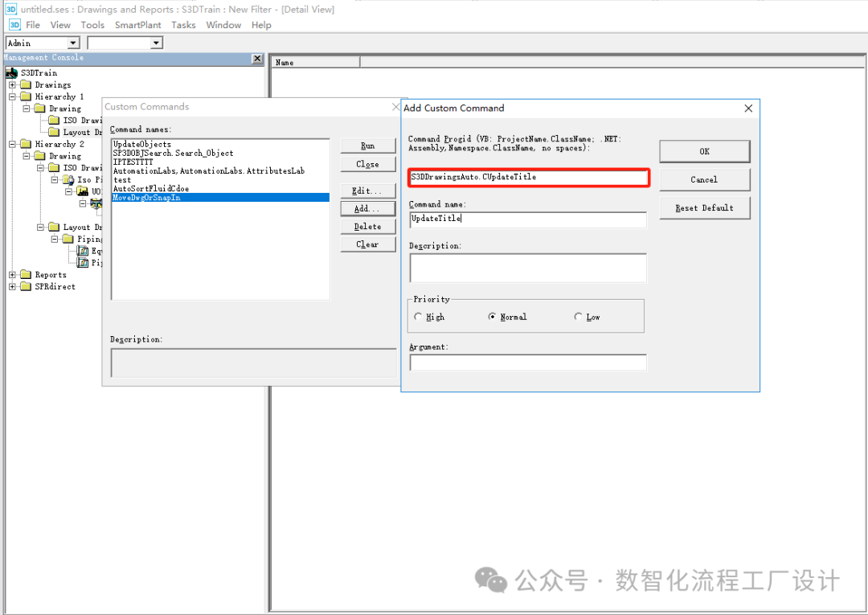Viewport: 868px width, 615px height.
Task: Click Close in Custom Commands dialog
Action: point(367,164)
